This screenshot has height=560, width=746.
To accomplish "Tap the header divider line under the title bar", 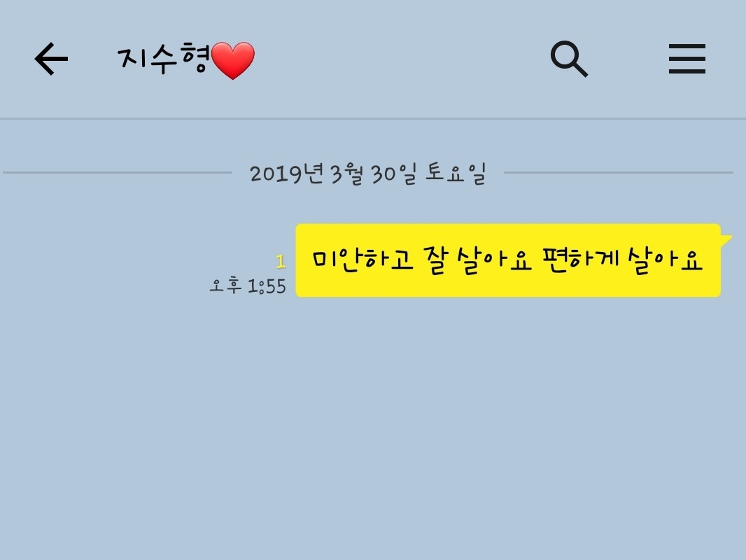I will click(373, 118).
